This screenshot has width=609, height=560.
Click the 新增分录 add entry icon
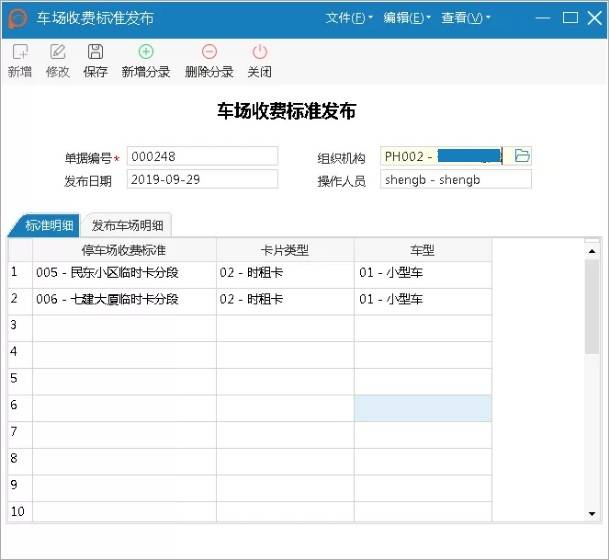146,52
